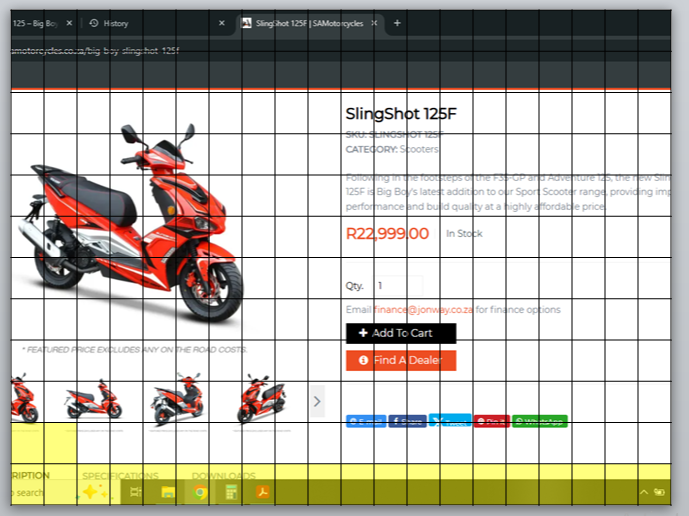Open File Explorer from the taskbar
This screenshot has width=689, height=516.
click(169, 492)
